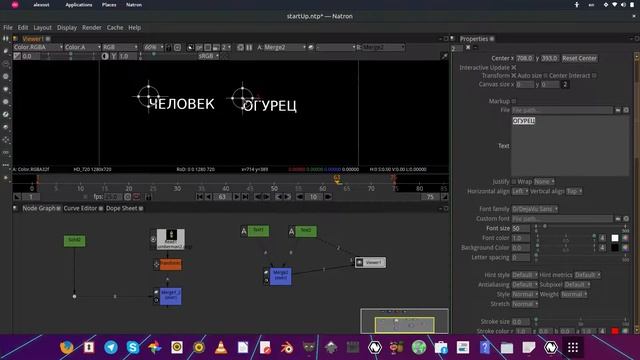Toggle the Markup checkbox
The height and width of the screenshot is (360, 640).
[x=514, y=101]
